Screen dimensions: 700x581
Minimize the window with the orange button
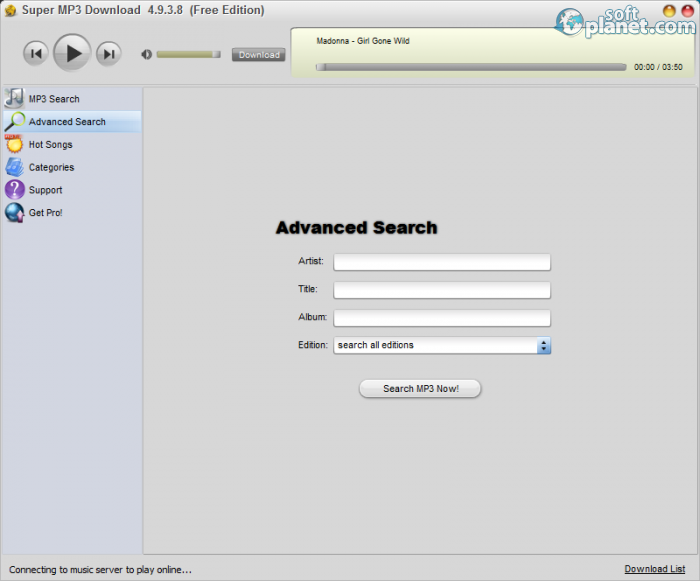669,11
